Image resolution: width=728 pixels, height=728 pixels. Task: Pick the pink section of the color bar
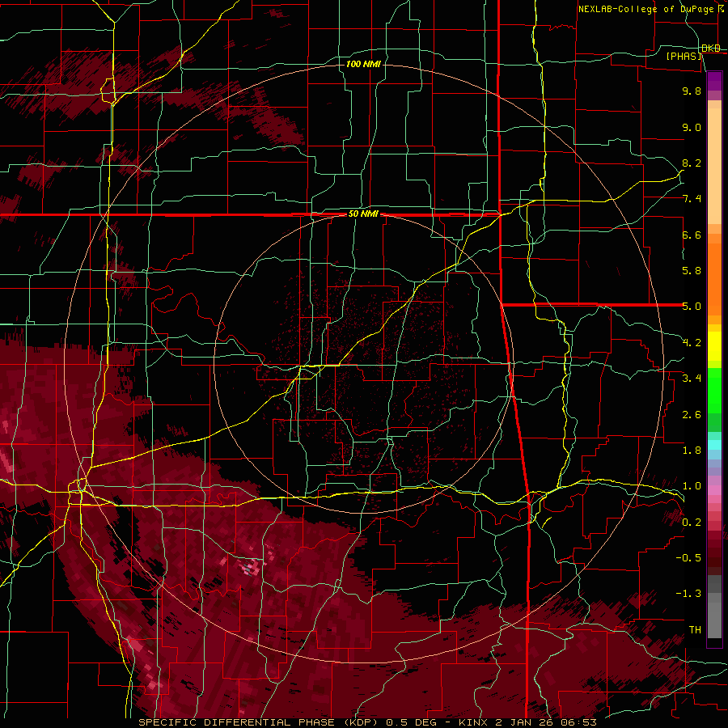pos(714,490)
